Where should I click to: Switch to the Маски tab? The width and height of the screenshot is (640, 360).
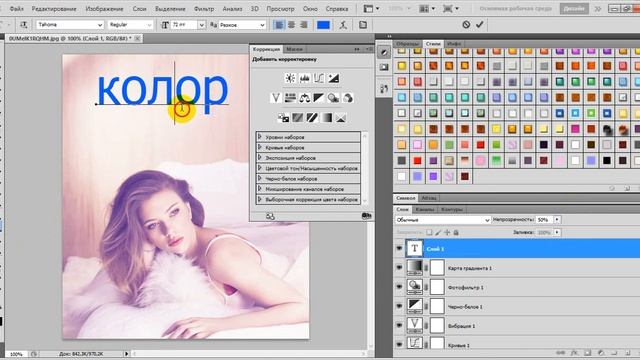tap(294, 49)
